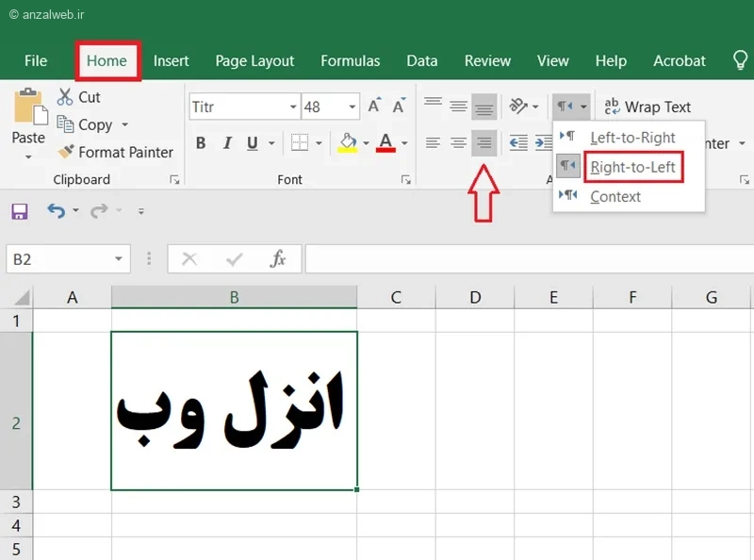Expand the borders dropdown arrow
Image resolution: width=754 pixels, height=560 pixels.
319,143
